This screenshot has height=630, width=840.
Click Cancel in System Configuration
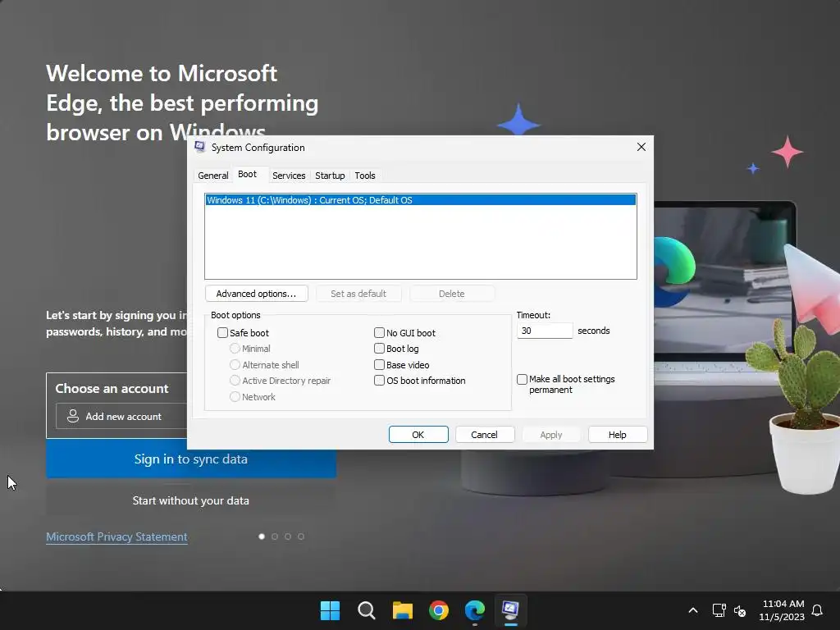[484, 435]
